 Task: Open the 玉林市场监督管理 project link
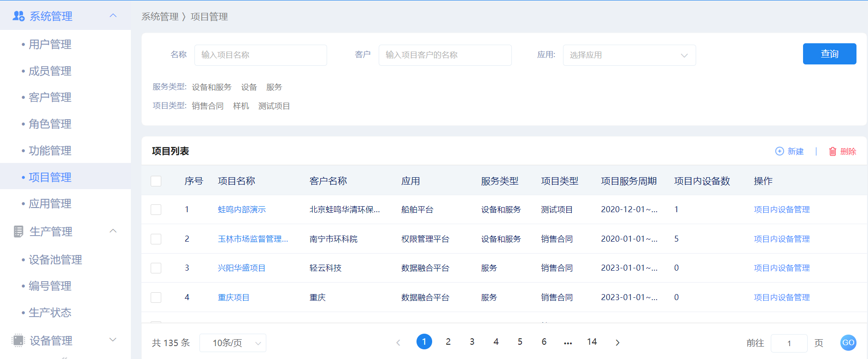253,239
